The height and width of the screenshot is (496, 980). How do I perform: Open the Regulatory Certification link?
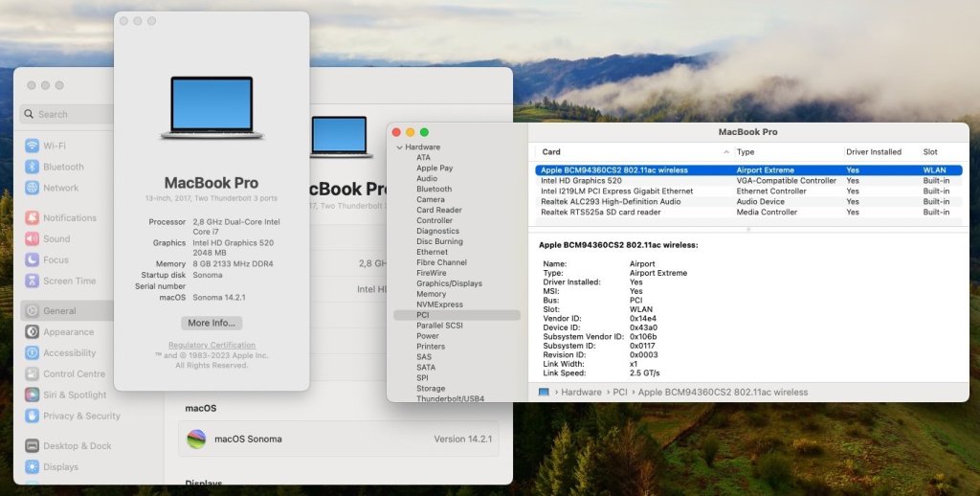(212, 345)
